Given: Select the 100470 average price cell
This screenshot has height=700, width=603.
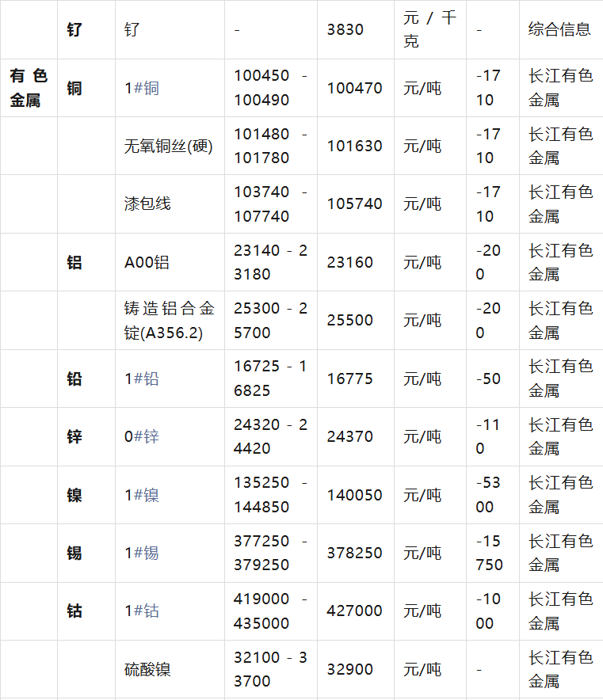Looking at the screenshot, I should [354, 88].
